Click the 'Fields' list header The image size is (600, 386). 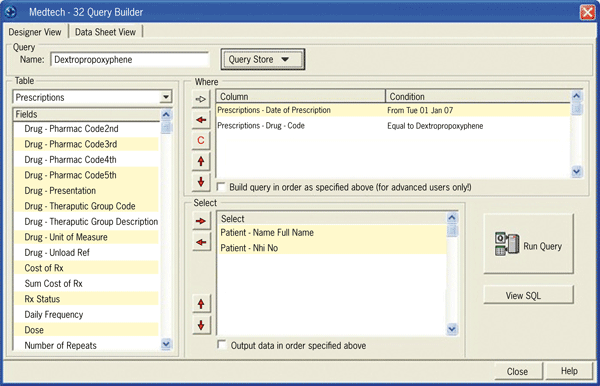[87, 114]
